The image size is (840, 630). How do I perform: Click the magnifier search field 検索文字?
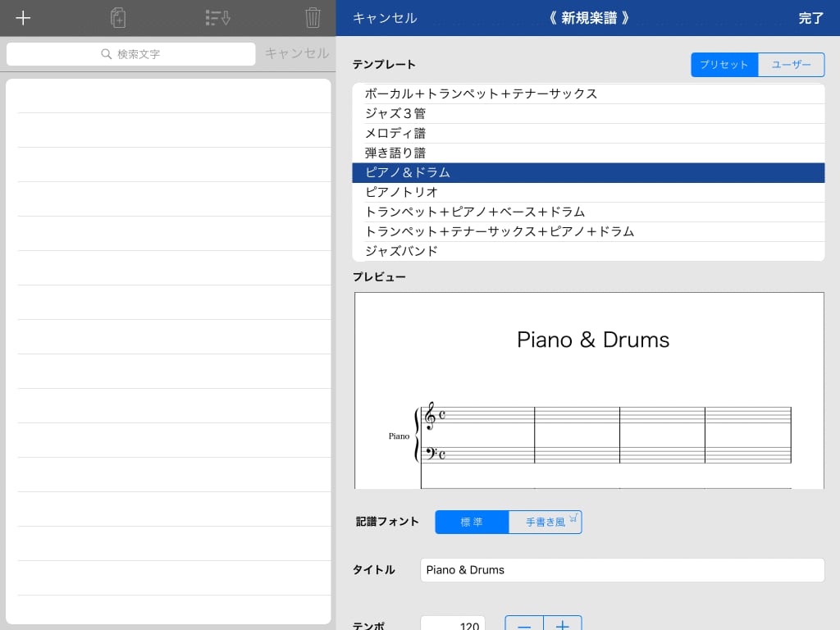coord(131,54)
